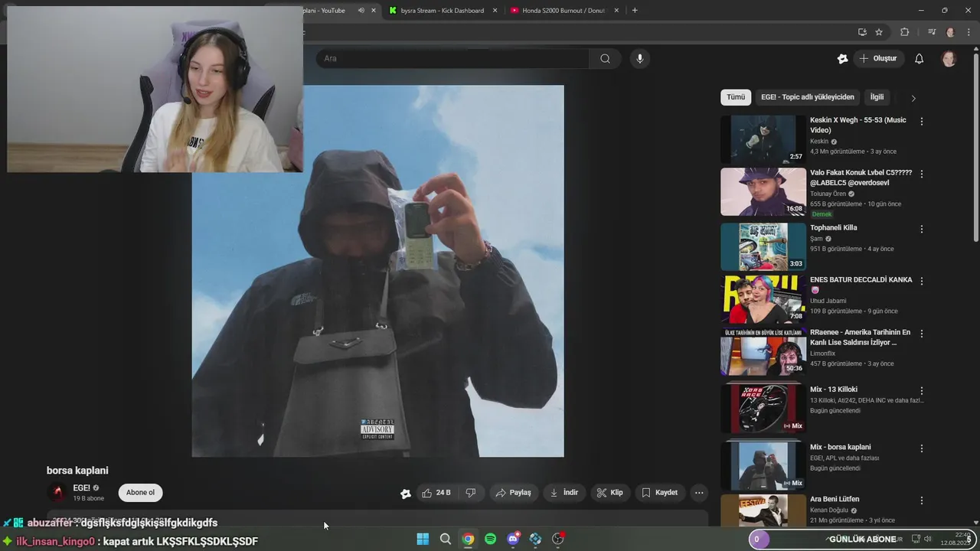This screenshot has width=980, height=551.
Task: Open Mix - borsa kaplani playlist thumbnail
Action: [763, 466]
